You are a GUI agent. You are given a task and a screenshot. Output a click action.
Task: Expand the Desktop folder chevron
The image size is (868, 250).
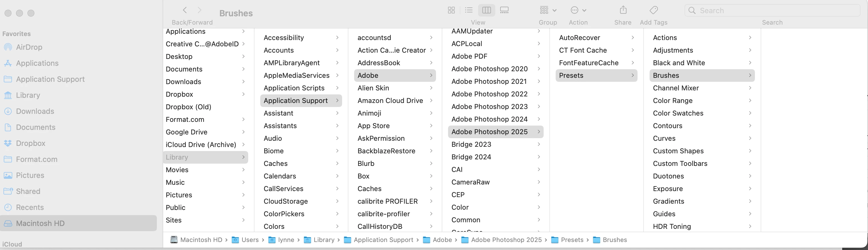[243, 57]
